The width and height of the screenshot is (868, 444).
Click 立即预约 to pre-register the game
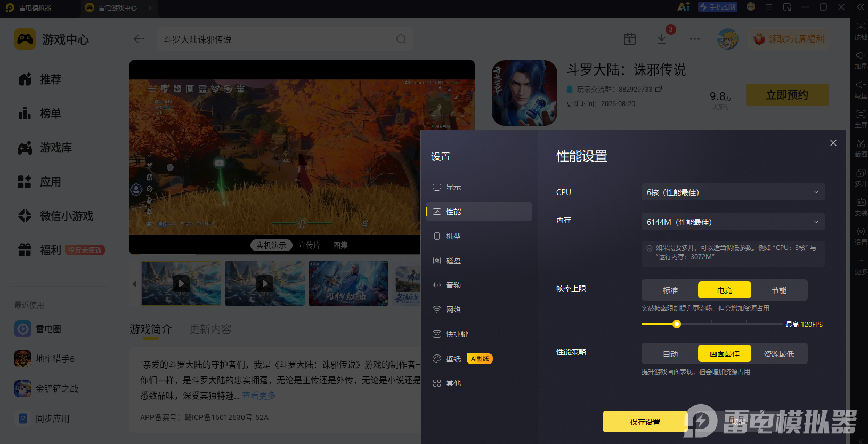coord(787,95)
